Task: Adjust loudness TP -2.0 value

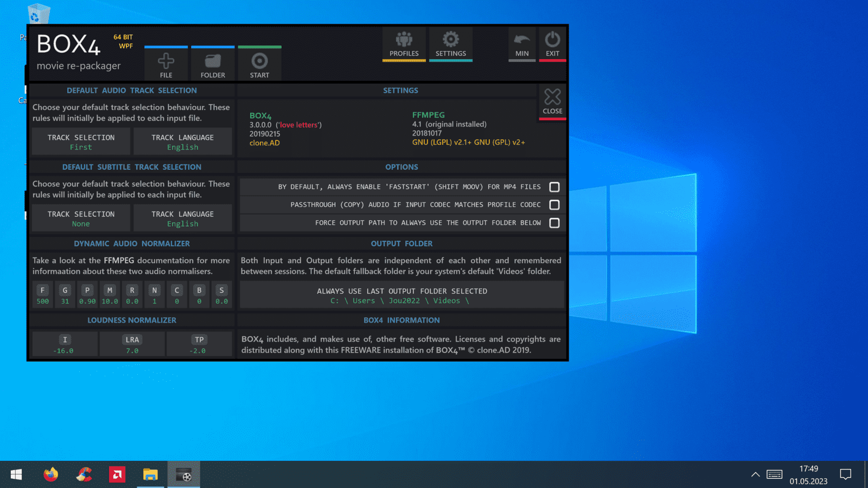Action: pyautogui.click(x=199, y=344)
